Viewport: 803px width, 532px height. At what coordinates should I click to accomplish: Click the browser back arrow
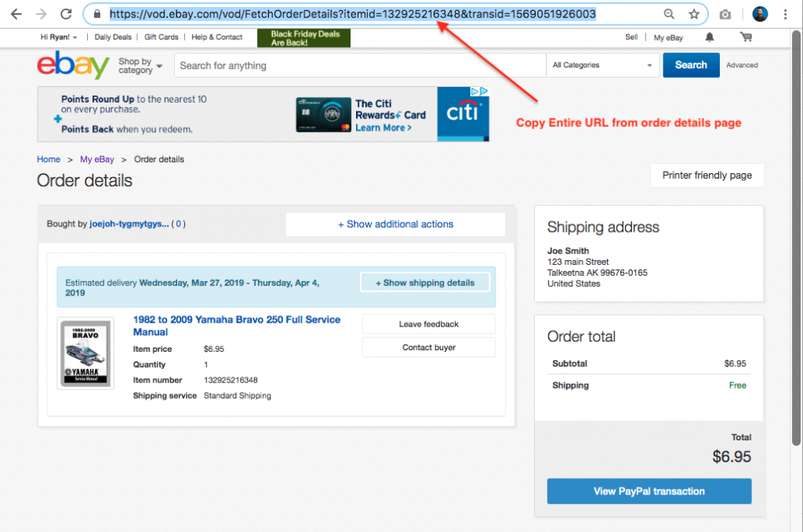16,14
